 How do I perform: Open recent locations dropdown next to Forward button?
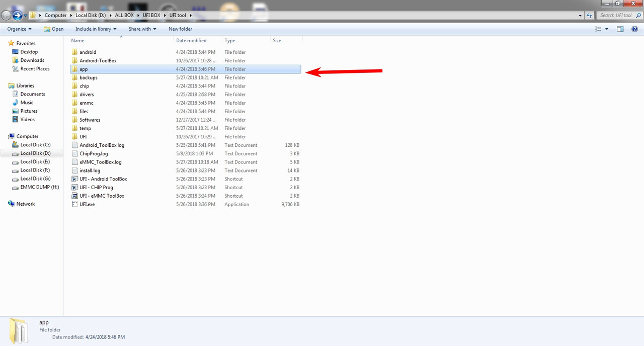tap(26, 16)
